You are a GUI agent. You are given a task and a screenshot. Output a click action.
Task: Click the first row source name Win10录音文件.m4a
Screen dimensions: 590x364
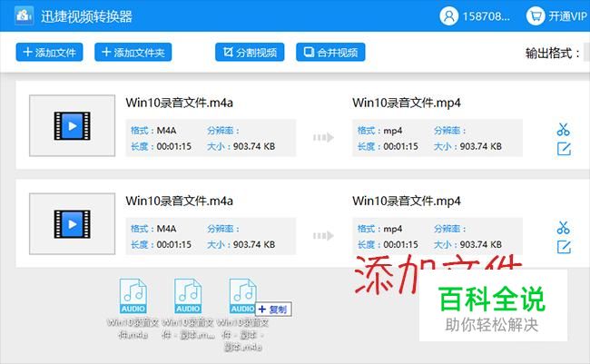179,103
